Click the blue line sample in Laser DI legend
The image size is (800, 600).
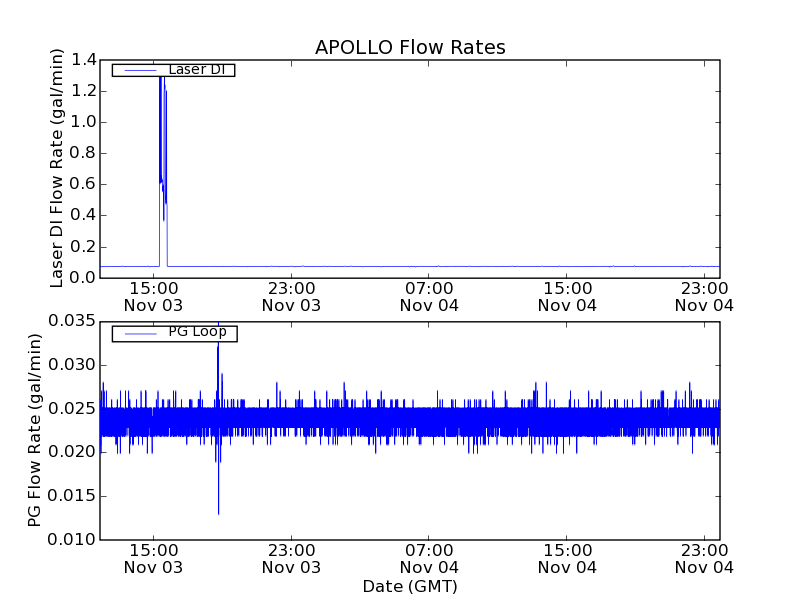pyautogui.click(x=140, y=70)
